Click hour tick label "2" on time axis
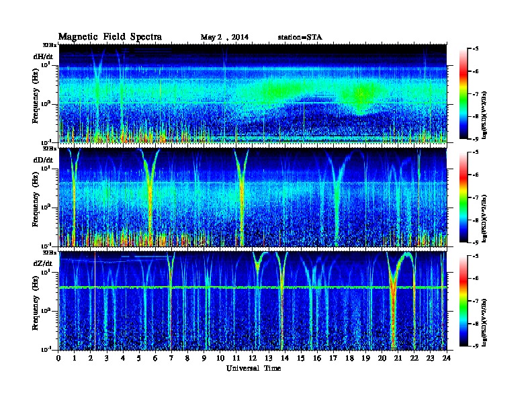The image size is (532, 411). click(x=91, y=359)
